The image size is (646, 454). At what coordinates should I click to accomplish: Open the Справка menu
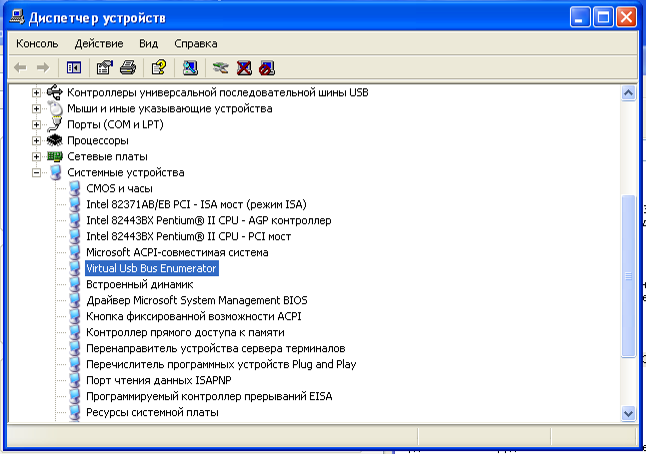click(196, 43)
